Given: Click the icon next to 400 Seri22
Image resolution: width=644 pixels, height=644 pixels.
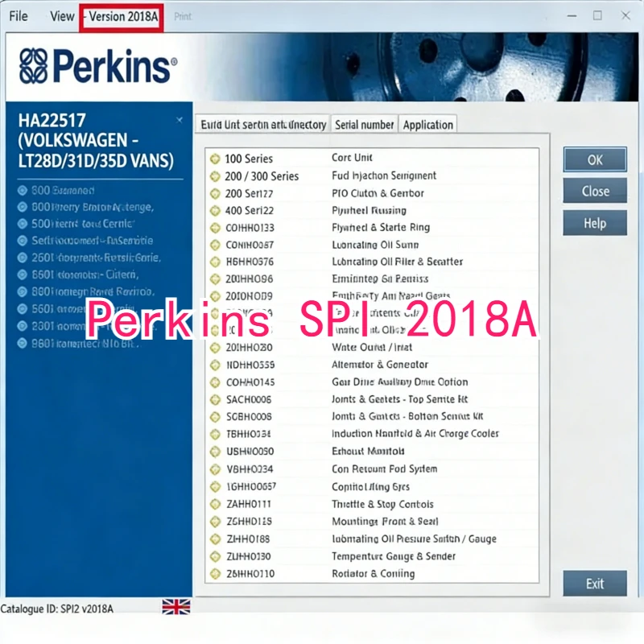Looking at the screenshot, I should (215, 211).
